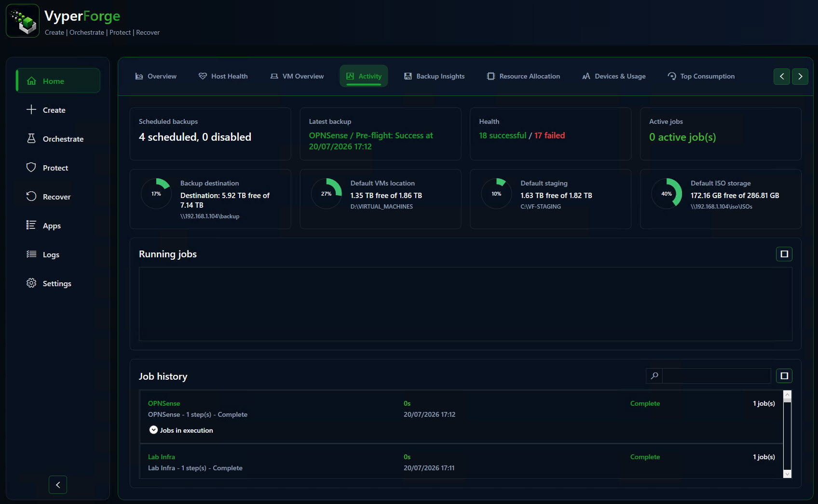This screenshot has width=818, height=504.
Task: Click the Default ISO storage 40% gauge
Action: [667, 194]
